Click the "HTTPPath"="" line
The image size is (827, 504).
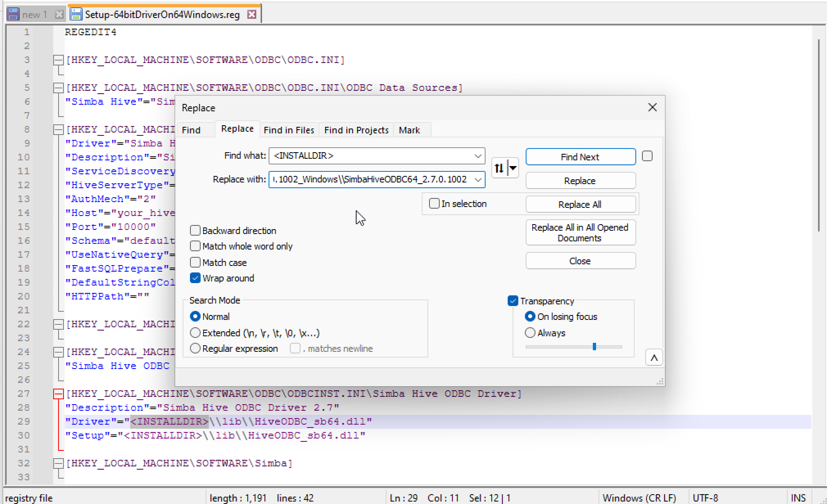(107, 297)
